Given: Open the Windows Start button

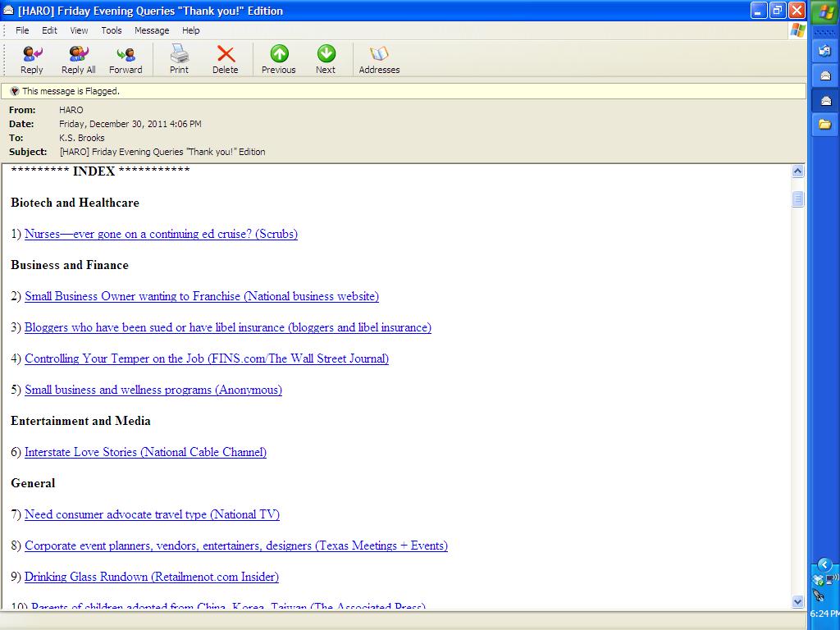Looking at the screenshot, I should [825, 11].
